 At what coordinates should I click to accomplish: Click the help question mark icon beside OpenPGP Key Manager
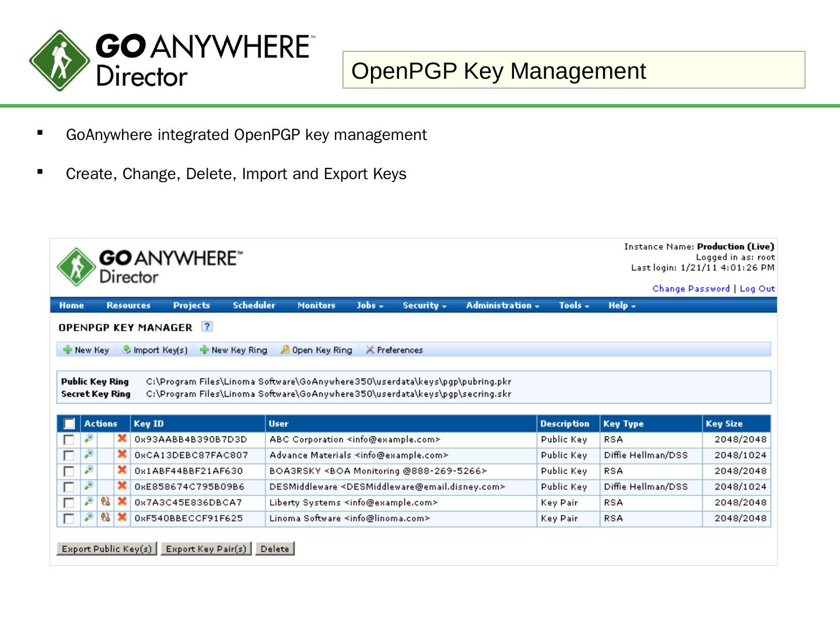(207, 327)
